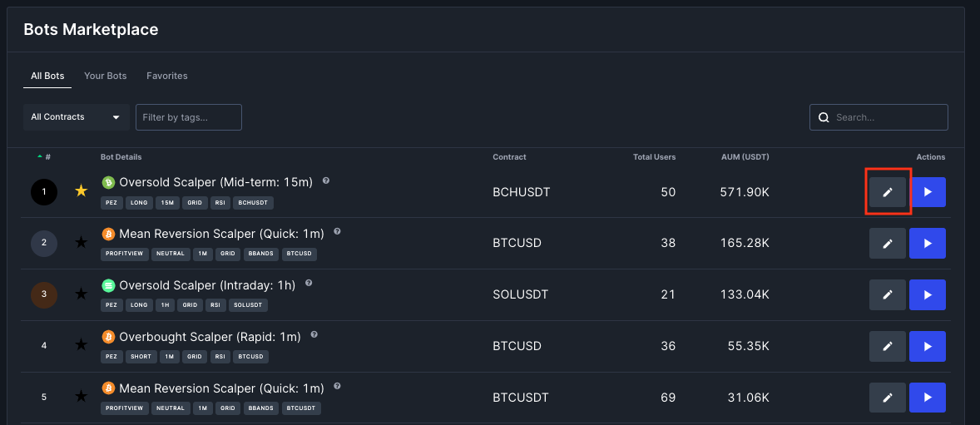This screenshot has height=425, width=980.
Task: Click the AUM (USDT) column header
Action: click(745, 156)
